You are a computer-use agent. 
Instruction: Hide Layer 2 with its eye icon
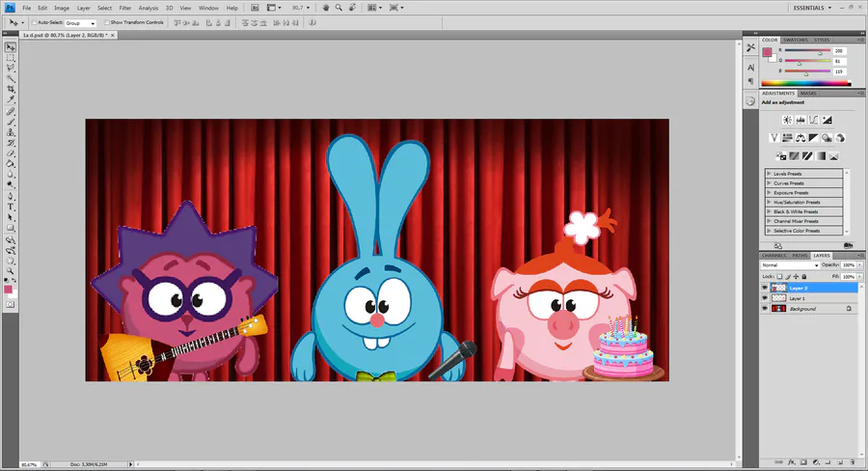(765, 289)
